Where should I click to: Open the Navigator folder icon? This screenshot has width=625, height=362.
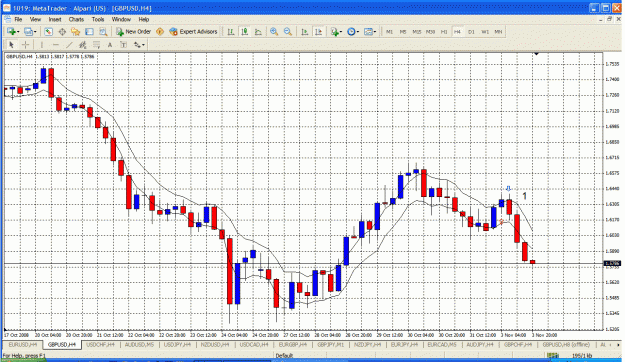pyautogui.click(x=75, y=31)
